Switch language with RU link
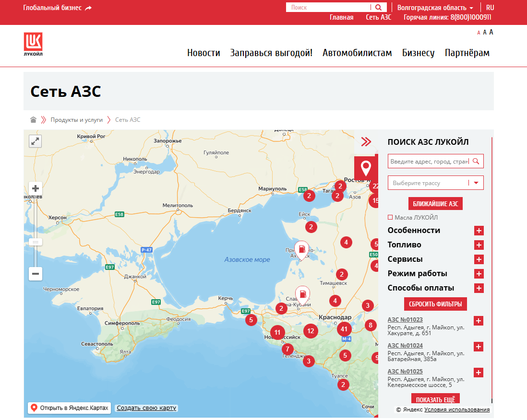The image size is (527, 420). [x=490, y=7]
